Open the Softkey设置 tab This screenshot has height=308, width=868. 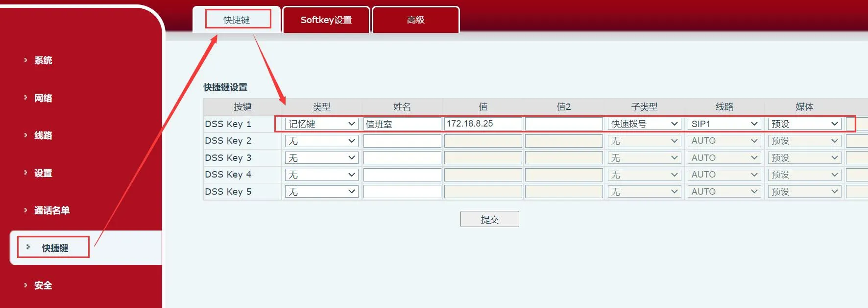pyautogui.click(x=326, y=20)
